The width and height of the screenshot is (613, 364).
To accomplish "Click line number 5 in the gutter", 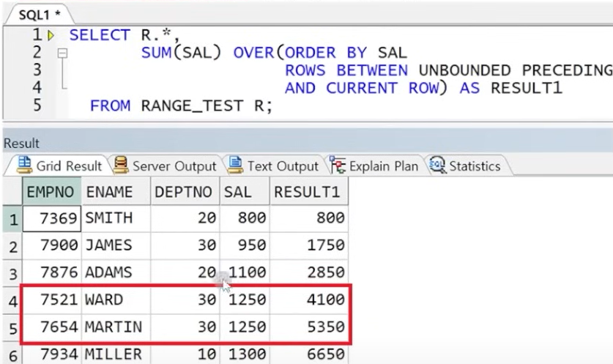I will click(x=37, y=105).
